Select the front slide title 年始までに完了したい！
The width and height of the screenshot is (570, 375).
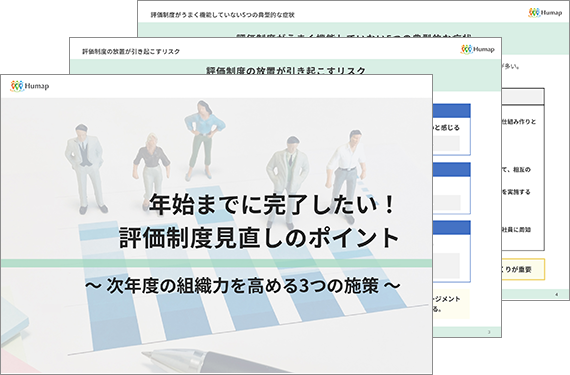[x=272, y=204]
